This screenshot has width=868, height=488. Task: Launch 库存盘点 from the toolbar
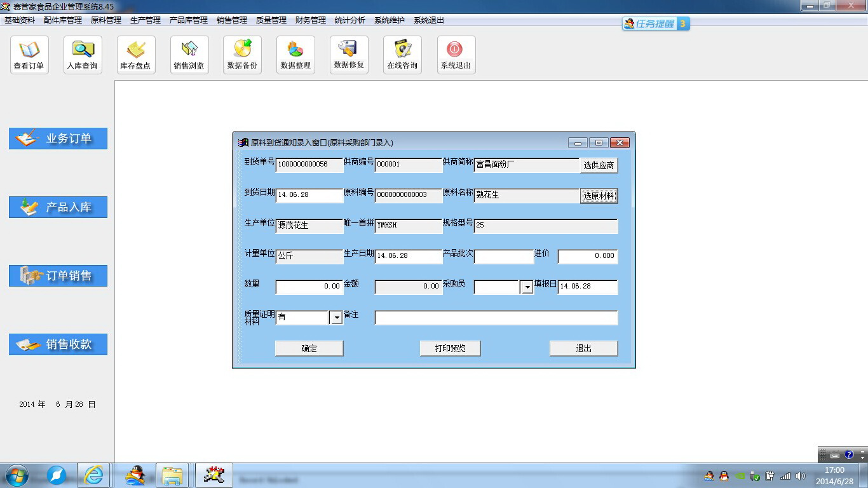coord(136,55)
